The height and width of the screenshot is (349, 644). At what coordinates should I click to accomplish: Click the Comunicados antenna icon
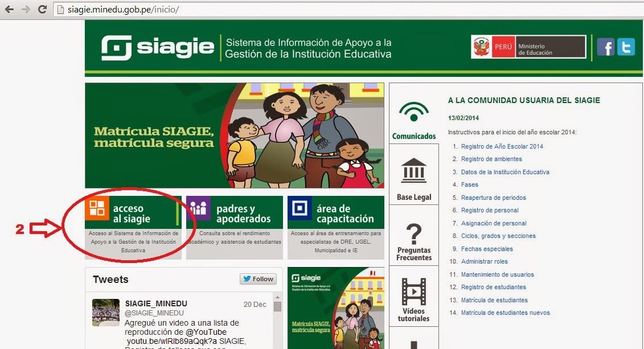click(413, 110)
